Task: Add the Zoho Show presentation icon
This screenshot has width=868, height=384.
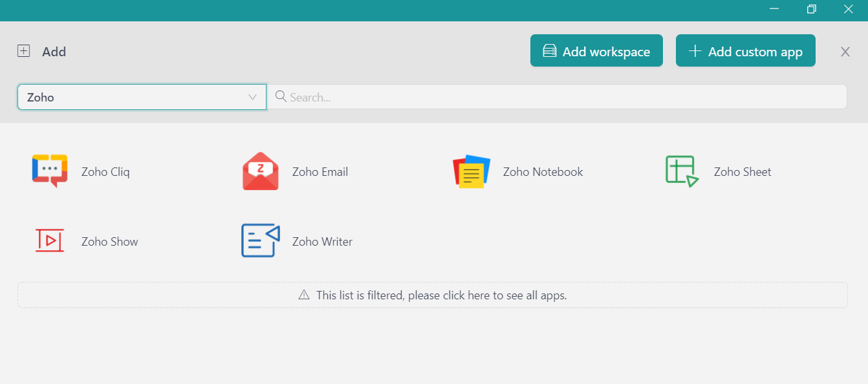Action: pos(50,240)
